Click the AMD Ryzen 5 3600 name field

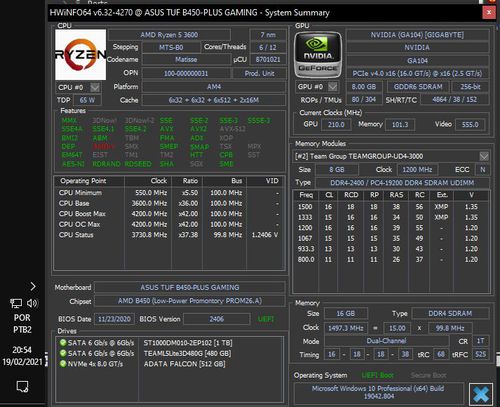(x=169, y=35)
